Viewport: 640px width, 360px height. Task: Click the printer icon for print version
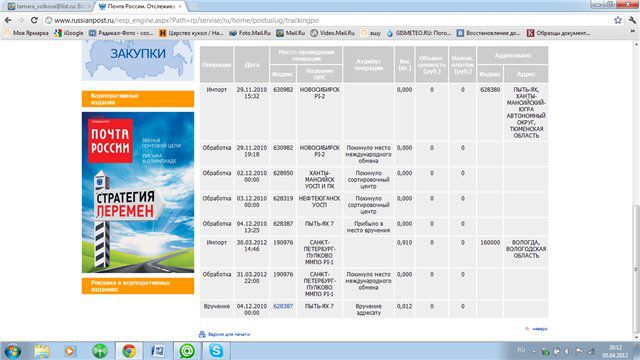(x=202, y=334)
